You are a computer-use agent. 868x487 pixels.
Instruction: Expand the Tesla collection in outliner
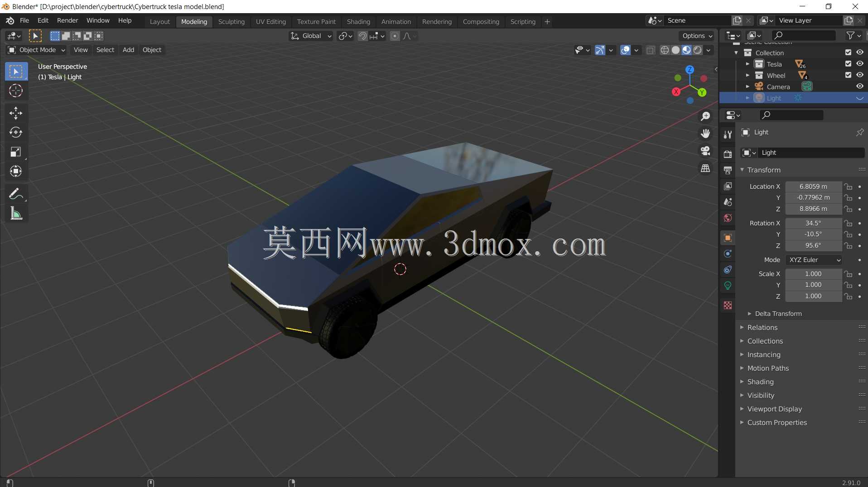(x=747, y=64)
